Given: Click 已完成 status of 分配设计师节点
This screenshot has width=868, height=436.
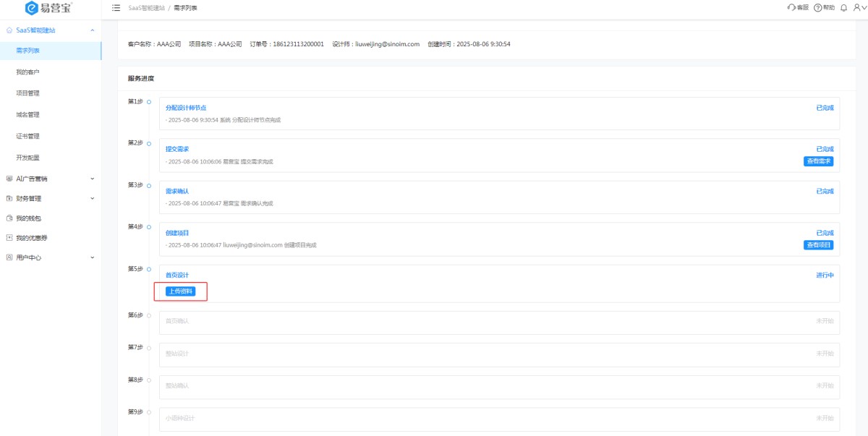Looking at the screenshot, I should [825, 108].
